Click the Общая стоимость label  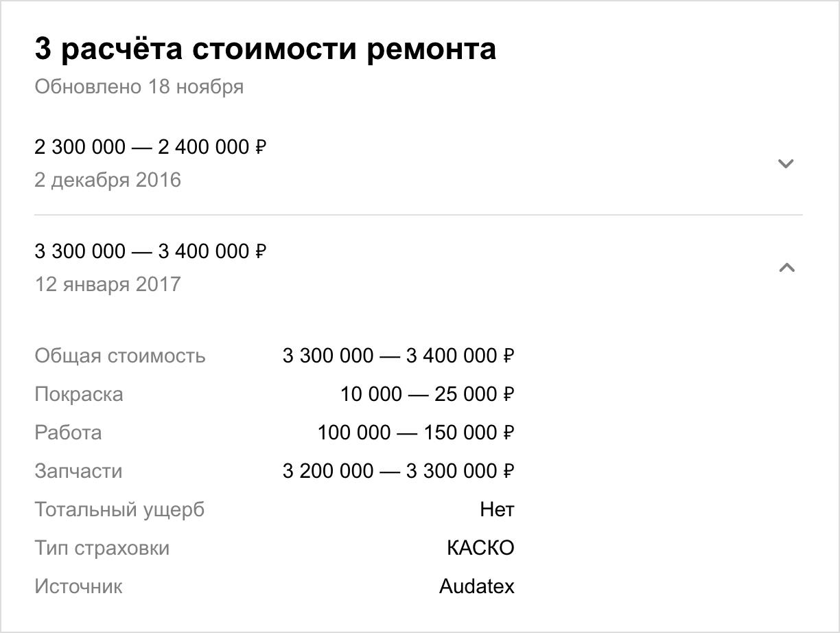pyautogui.click(x=120, y=356)
